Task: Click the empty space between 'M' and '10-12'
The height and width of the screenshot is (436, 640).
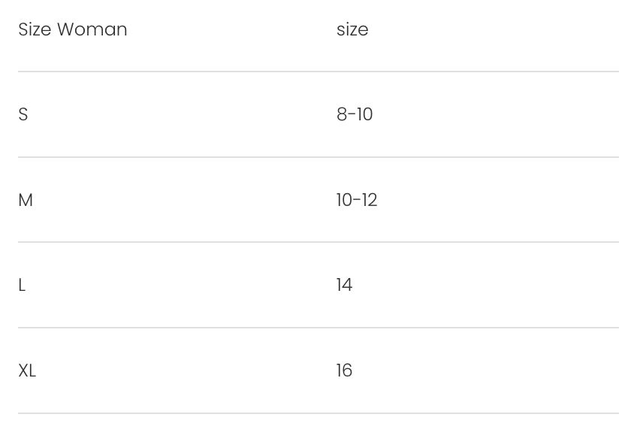Action: pos(180,200)
